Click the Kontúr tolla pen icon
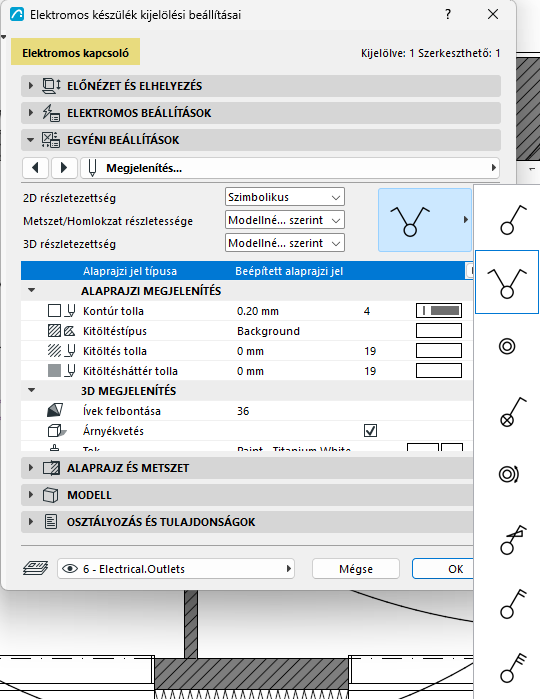The width and height of the screenshot is (540, 699). 70,310
